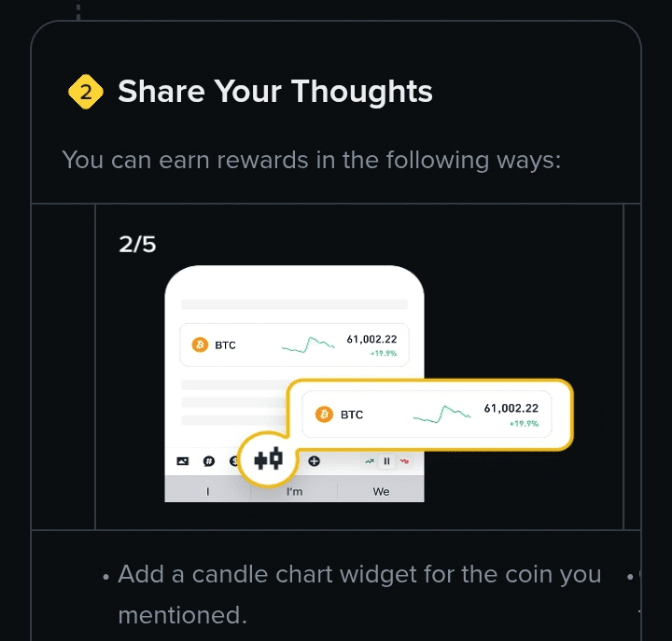Click the Share Your Thoughts heading

pyautogui.click(x=275, y=91)
